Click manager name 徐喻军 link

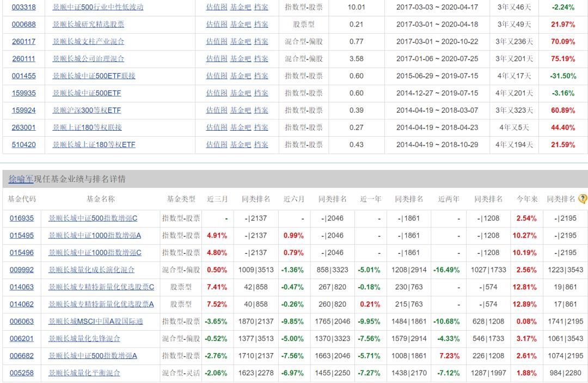click(21, 179)
